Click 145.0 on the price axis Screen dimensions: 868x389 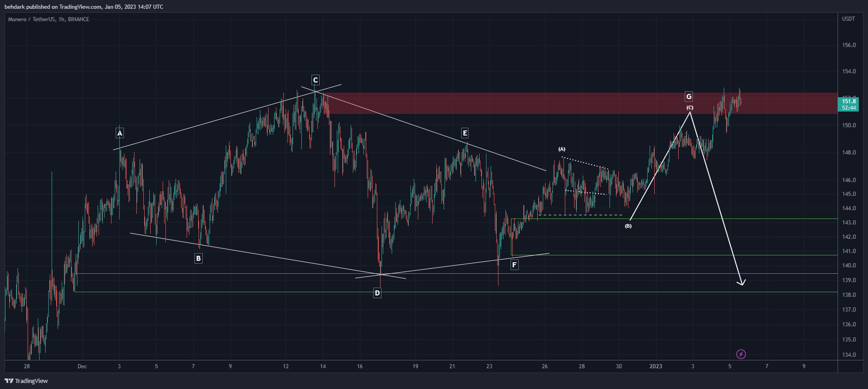849,194
